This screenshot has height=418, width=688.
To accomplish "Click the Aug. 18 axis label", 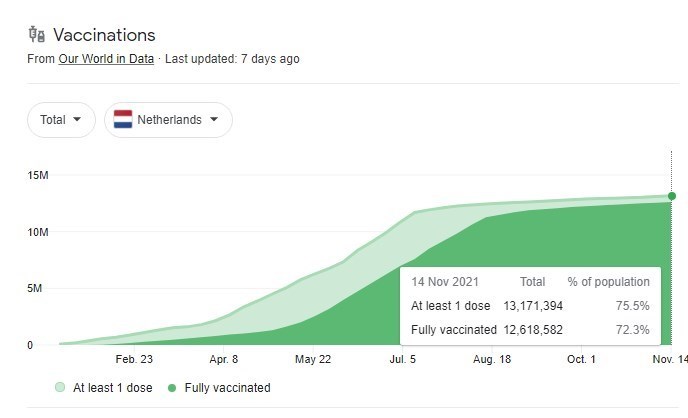I will click(490, 359).
